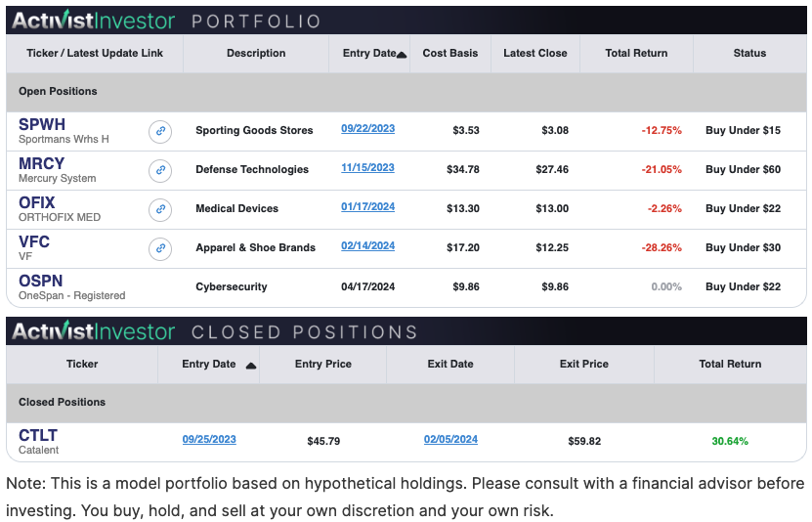Open the OFIX latest update link icon
The image size is (812, 522).
pyautogui.click(x=160, y=210)
